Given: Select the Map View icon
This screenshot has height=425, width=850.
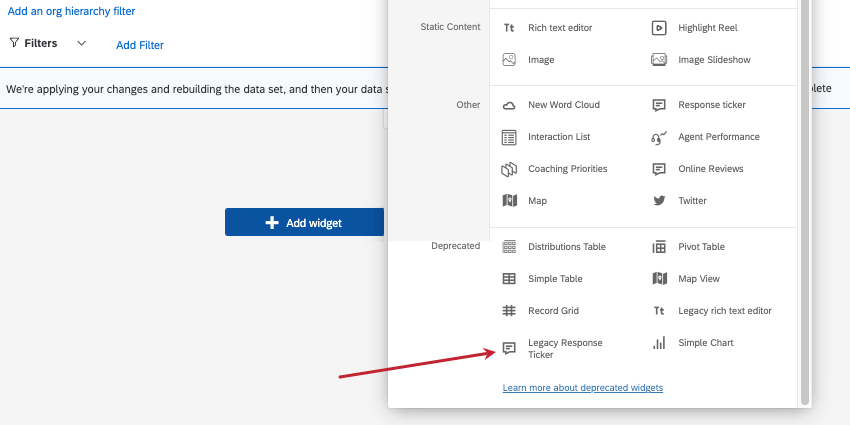Looking at the screenshot, I should coord(659,279).
